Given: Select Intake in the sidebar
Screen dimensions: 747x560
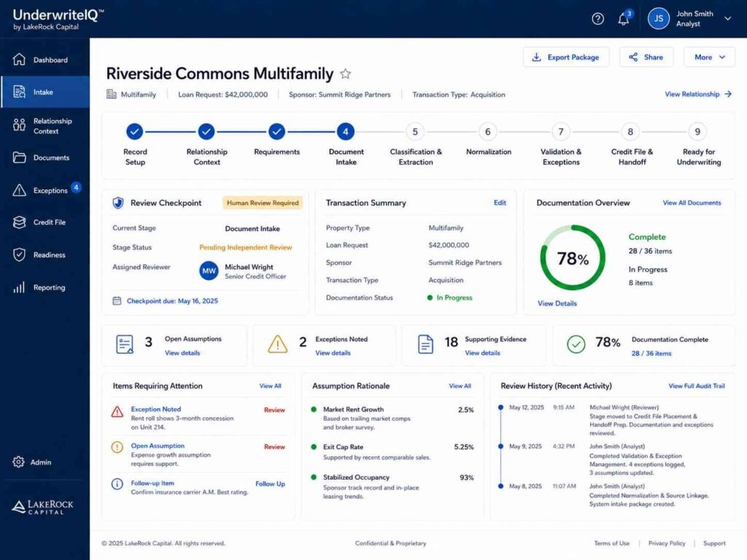Looking at the screenshot, I should coord(44,92).
